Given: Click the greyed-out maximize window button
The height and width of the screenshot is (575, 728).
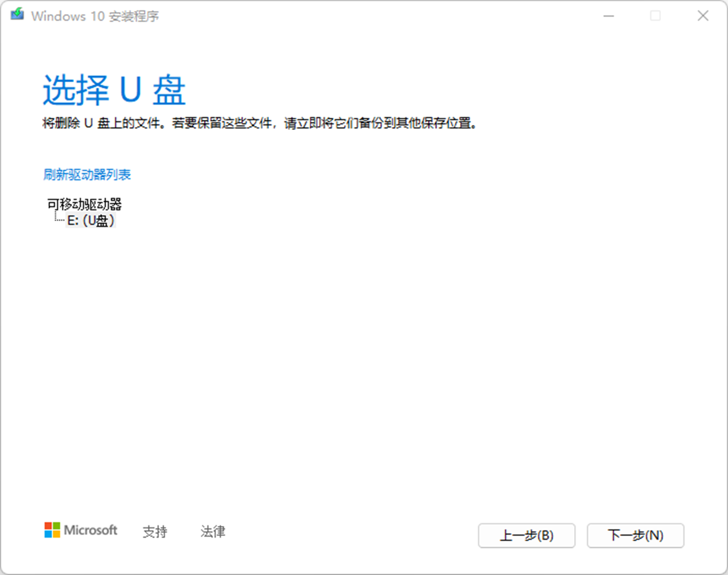Looking at the screenshot, I should [655, 16].
